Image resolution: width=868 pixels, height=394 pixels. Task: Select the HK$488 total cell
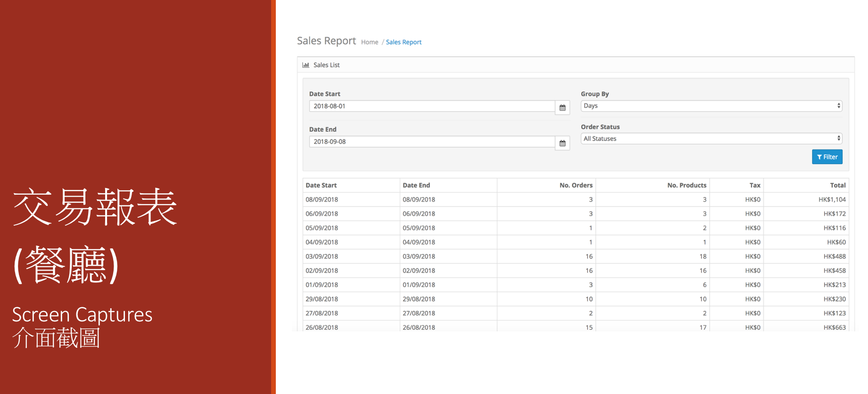pos(835,256)
